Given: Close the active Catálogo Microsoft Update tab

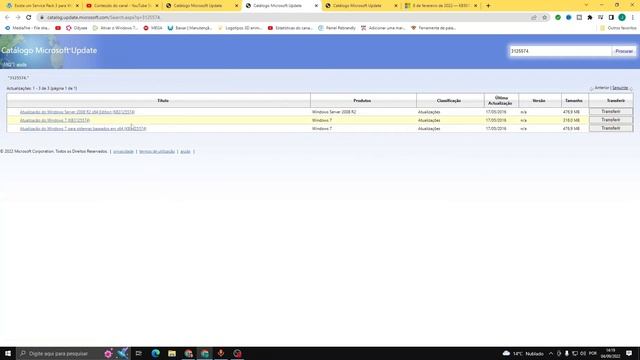Looking at the screenshot, I should point(316,6).
